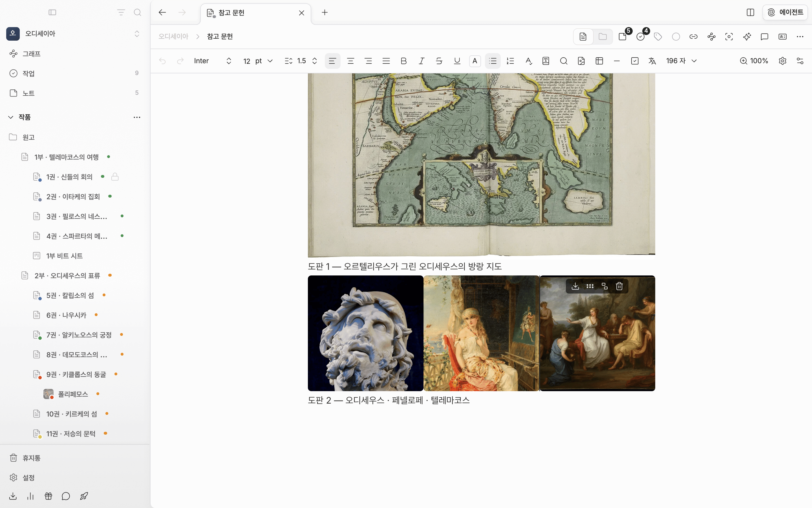812x508 pixels.
Task: Open the tag icon in header
Action: pos(658,37)
